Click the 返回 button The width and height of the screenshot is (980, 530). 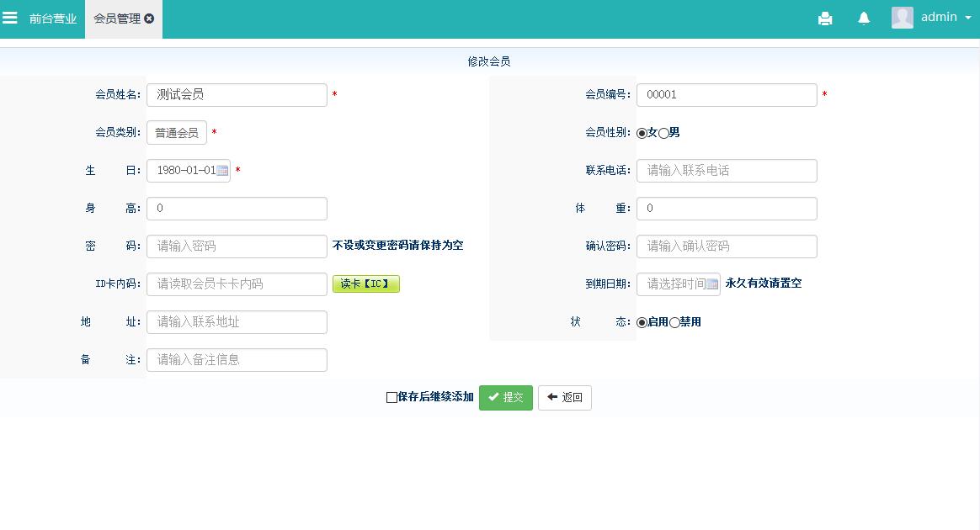tap(564, 398)
